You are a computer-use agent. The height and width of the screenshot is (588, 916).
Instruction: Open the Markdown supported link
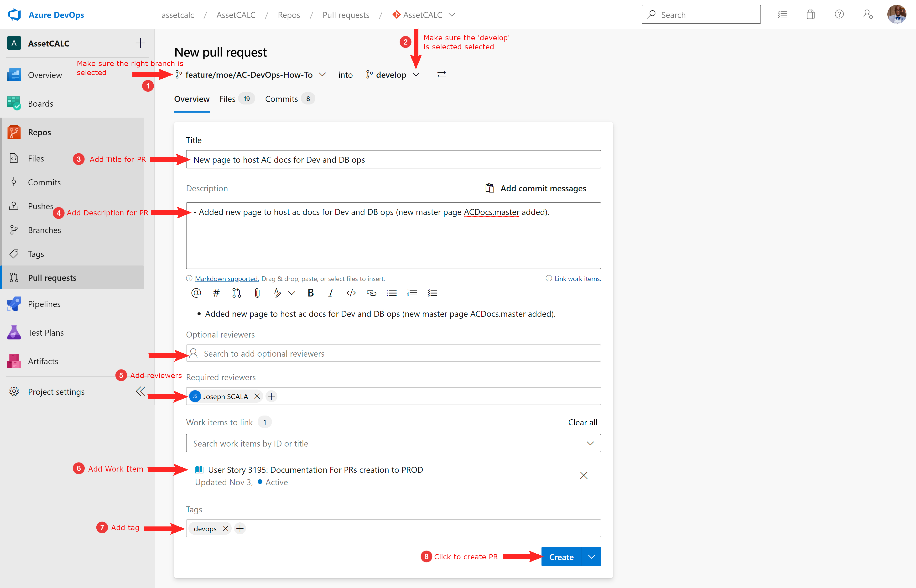(x=227, y=279)
